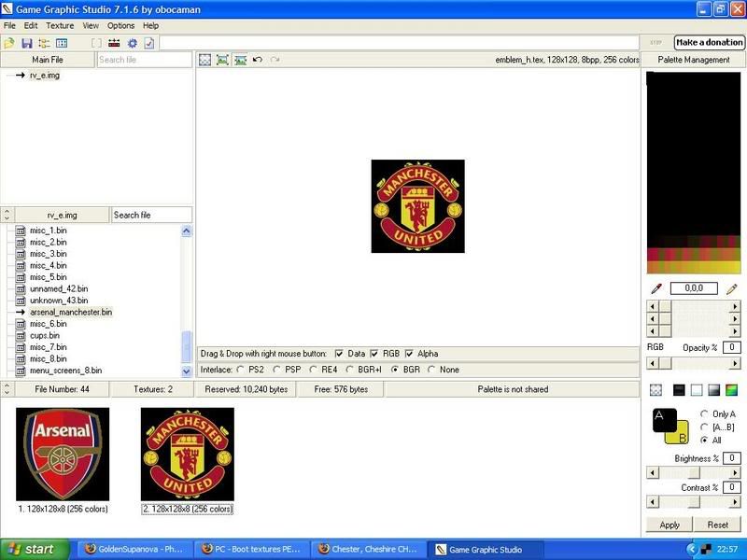This screenshot has width=747, height=560.
Task: Open the Edit menu
Action: [x=31, y=26]
